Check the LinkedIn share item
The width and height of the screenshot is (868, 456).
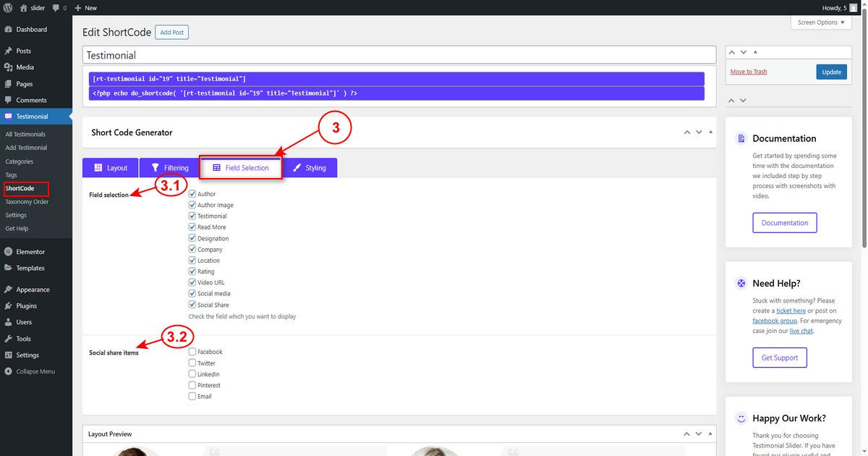coord(192,374)
